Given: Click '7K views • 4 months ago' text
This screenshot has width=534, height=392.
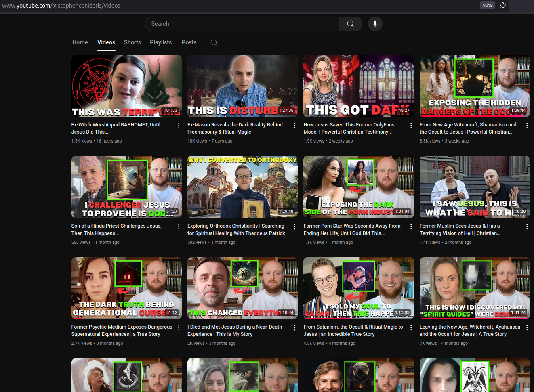Looking at the screenshot, I should 444,343.
